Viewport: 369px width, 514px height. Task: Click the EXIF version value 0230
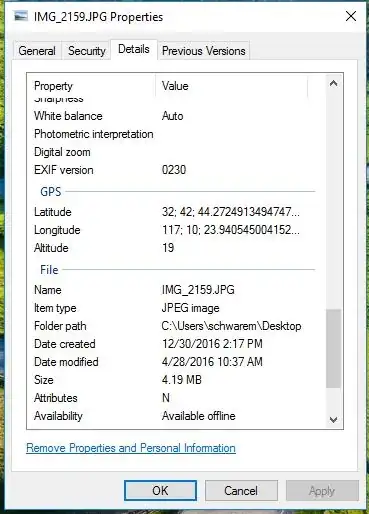pos(174,170)
